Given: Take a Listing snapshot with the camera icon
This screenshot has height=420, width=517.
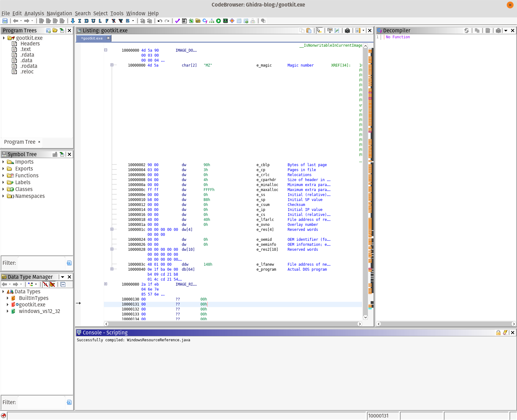Looking at the screenshot, I should (347, 30).
